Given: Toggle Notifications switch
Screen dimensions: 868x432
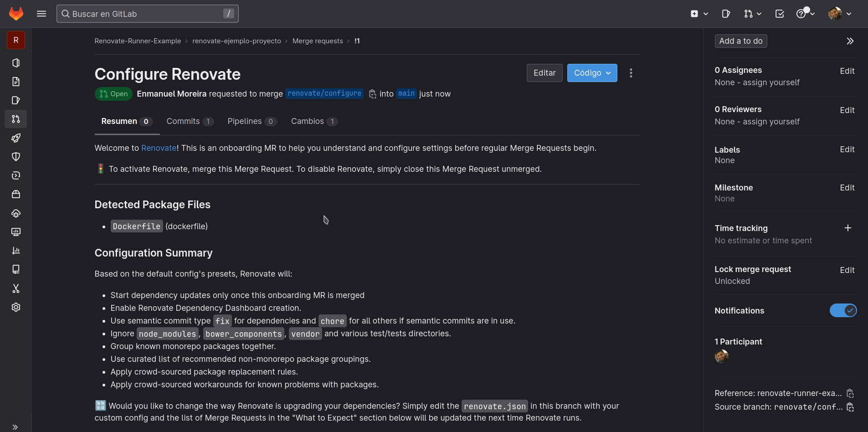Looking at the screenshot, I should (843, 310).
